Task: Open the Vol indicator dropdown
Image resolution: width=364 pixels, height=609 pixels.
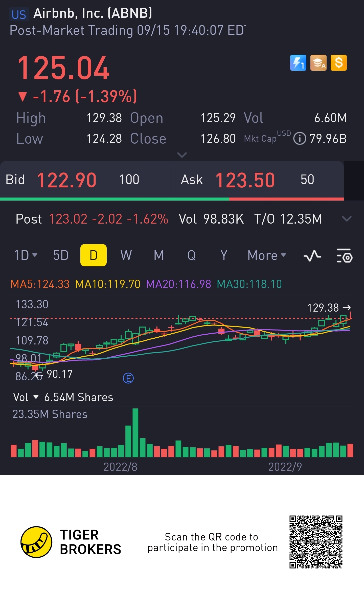Action: (x=26, y=397)
